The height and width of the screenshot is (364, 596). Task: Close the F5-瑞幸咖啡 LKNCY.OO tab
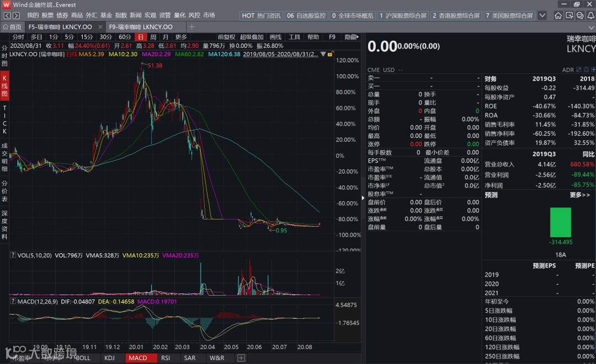pyautogui.click(x=100, y=27)
